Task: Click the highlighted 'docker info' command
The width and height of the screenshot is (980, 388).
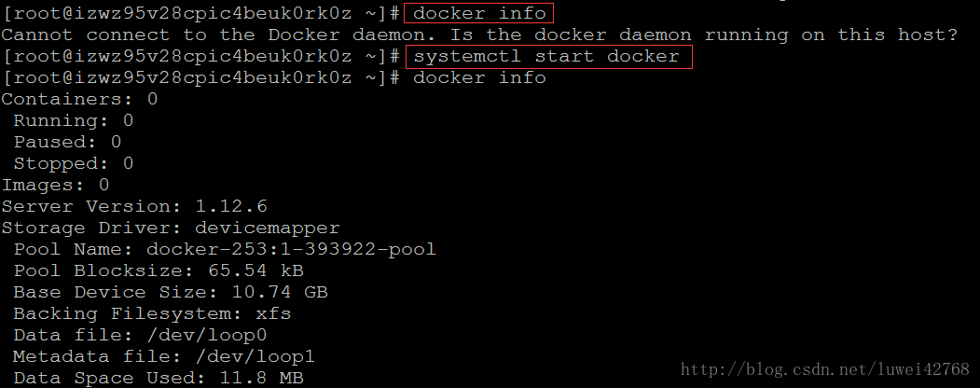Action: 478,13
